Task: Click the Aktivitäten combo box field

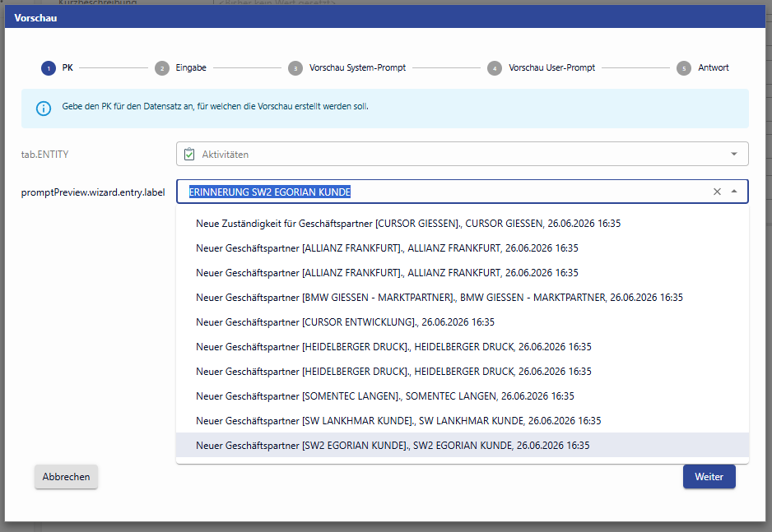Action: point(463,155)
